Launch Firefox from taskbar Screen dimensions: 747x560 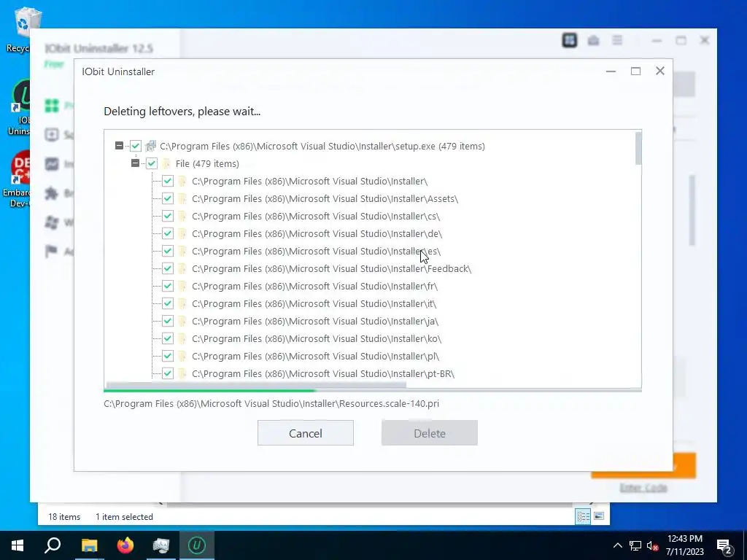point(125,545)
